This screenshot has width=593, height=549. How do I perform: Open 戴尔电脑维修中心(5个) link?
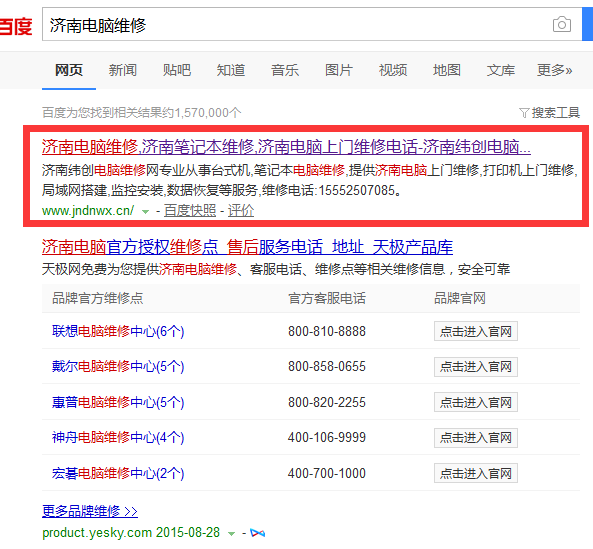coord(118,366)
